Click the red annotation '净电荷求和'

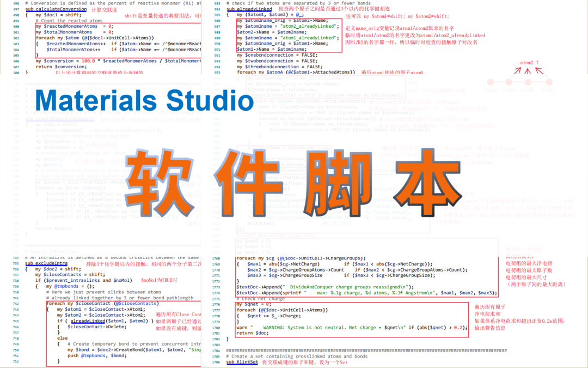pyautogui.click(x=487, y=314)
